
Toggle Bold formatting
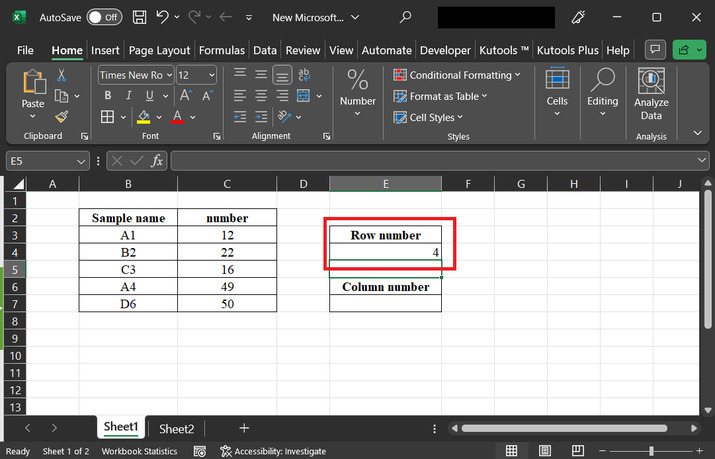pos(108,96)
